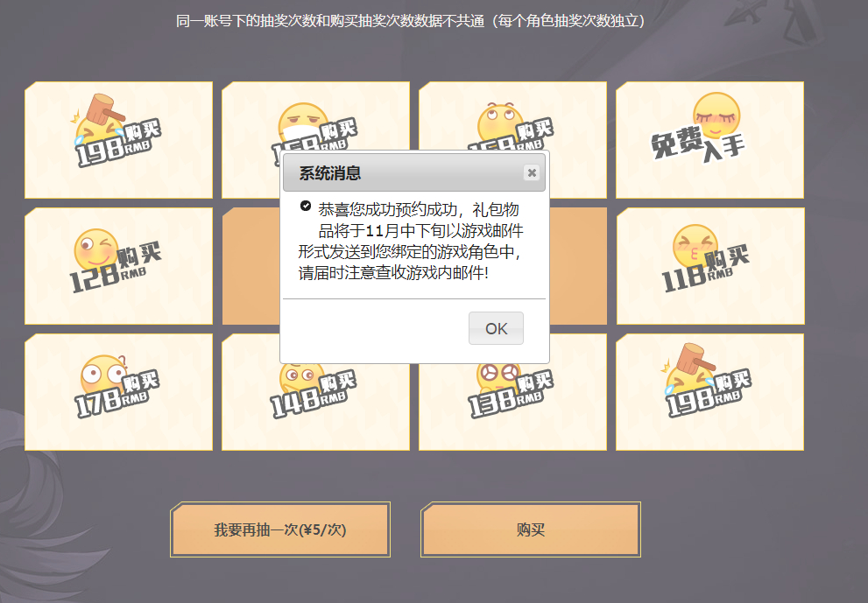Click the 我要再抽一次 (¥5/次) button
The width and height of the screenshot is (868, 603).
coord(280,529)
